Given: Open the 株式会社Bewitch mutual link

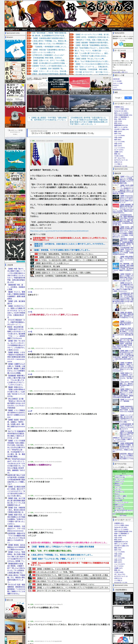Looking at the screenshot, I should (117, 89).
